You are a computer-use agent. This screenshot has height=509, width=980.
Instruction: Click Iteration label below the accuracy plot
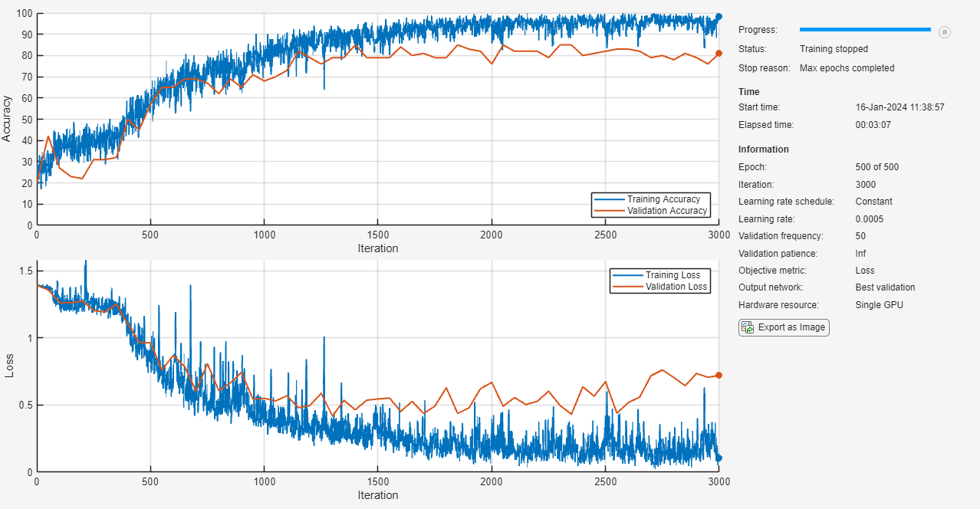click(x=377, y=248)
